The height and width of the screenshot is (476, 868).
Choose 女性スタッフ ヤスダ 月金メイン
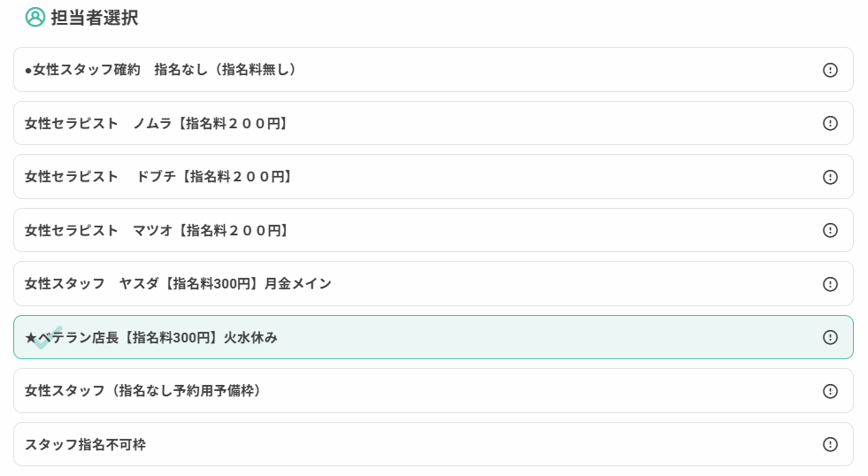[434, 283]
